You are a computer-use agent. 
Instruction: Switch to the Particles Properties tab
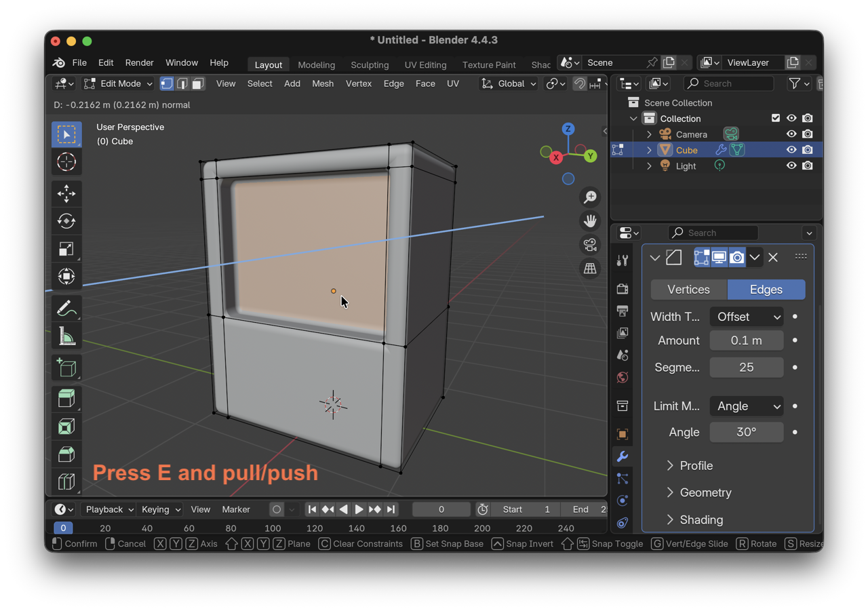click(x=622, y=478)
